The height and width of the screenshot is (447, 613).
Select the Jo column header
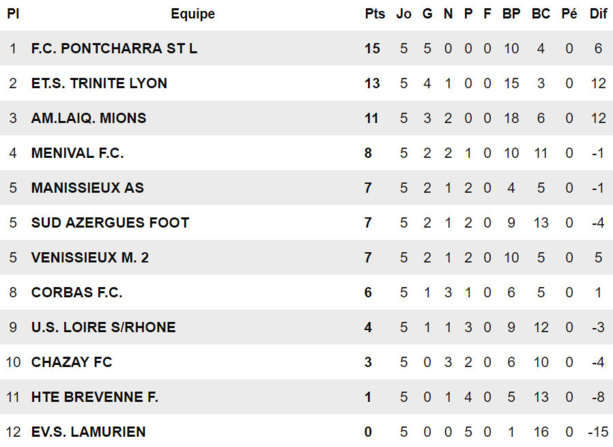tap(404, 14)
